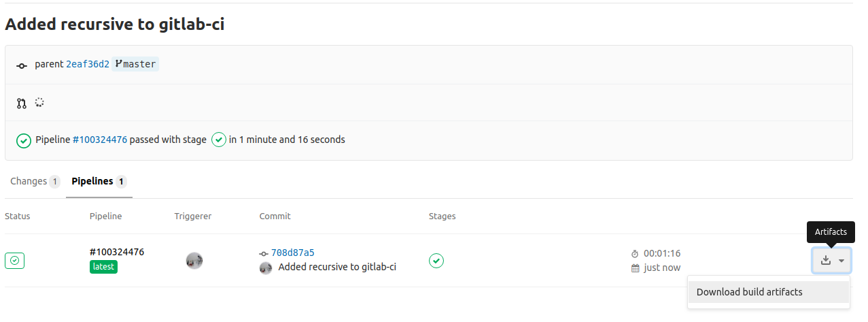Click 'Added recursive to gitlab-ci' commit message link

tap(337, 267)
